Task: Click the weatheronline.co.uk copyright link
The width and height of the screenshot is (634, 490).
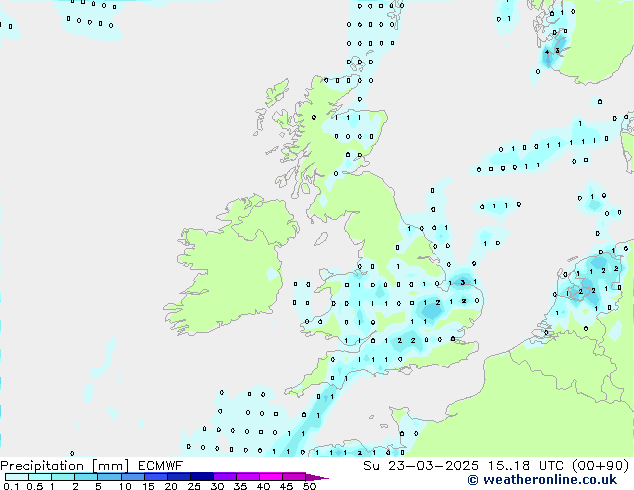Action: point(542,480)
